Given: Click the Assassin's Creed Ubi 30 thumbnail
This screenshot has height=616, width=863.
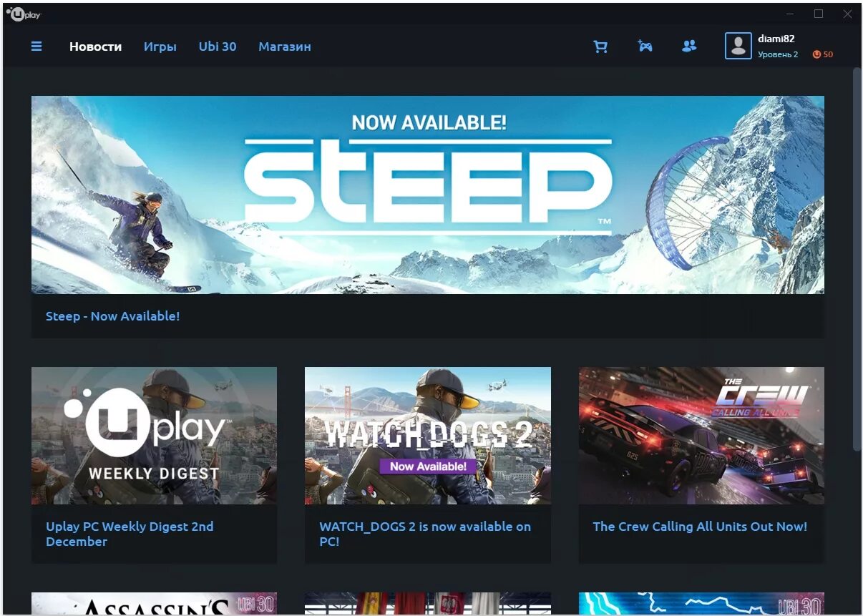Looking at the screenshot, I should pyautogui.click(x=154, y=604).
